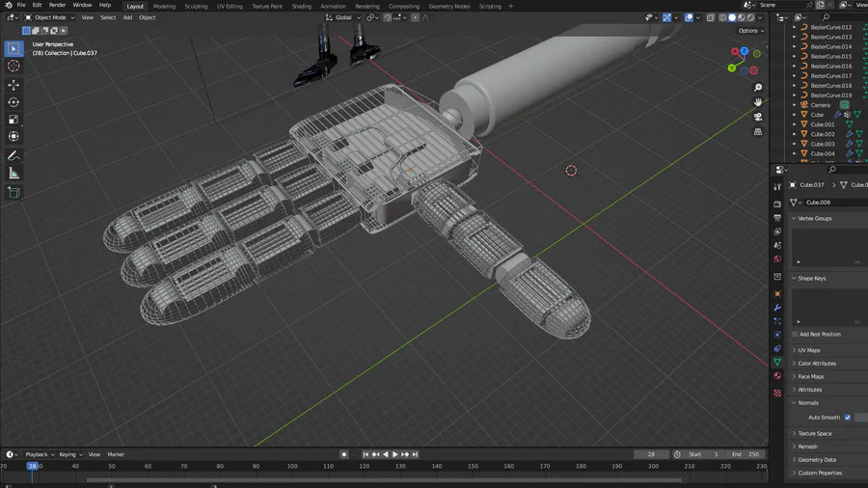Switch to the Modeling workspace tab
This screenshot has height=488, width=868.
tap(164, 6)
